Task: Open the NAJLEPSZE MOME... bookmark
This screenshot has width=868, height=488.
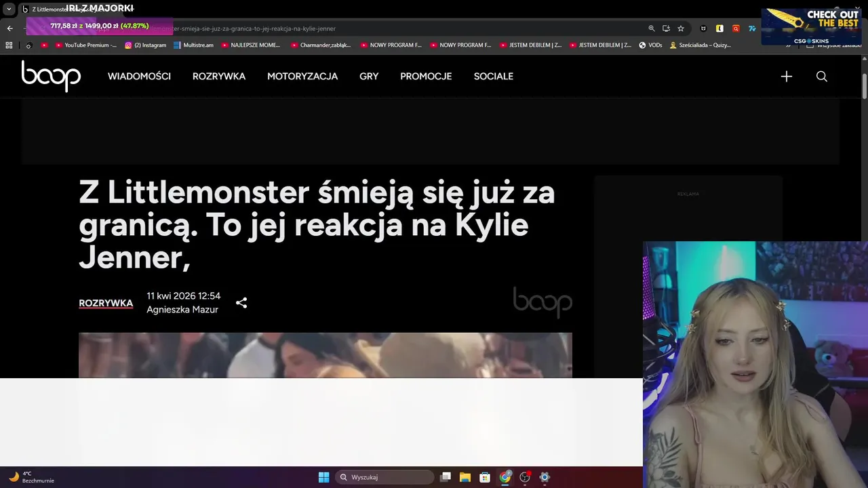Action: tap(251, 45)
